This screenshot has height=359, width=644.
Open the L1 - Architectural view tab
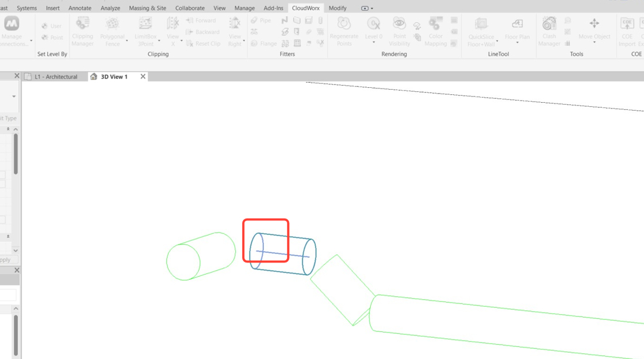tap(55, 76)
